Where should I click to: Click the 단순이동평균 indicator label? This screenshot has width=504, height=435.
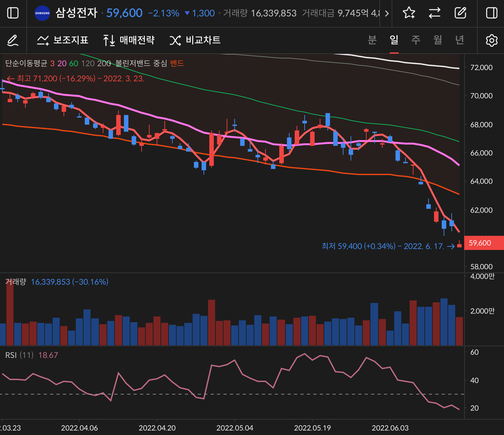click(x=26, y=63)
